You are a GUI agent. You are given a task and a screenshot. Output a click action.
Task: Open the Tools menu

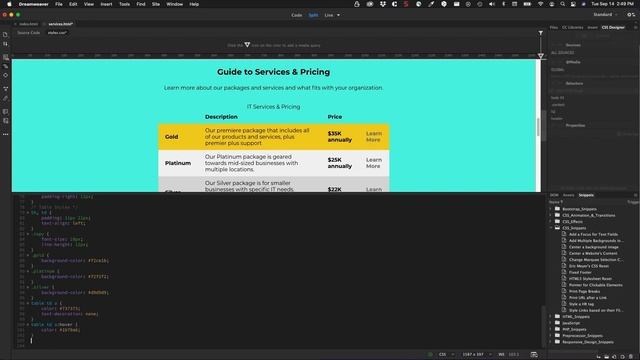(124, 4)
